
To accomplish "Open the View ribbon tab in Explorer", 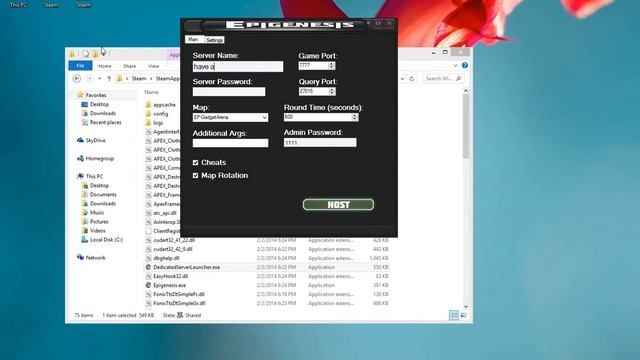I will pyautogui.click(x=153, y=66).
